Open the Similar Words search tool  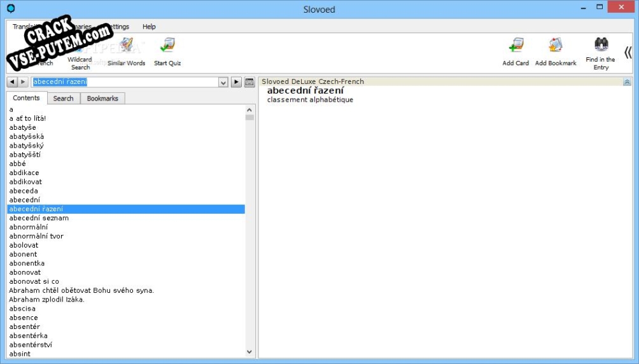pyautogui.click(x=126, y=52)
